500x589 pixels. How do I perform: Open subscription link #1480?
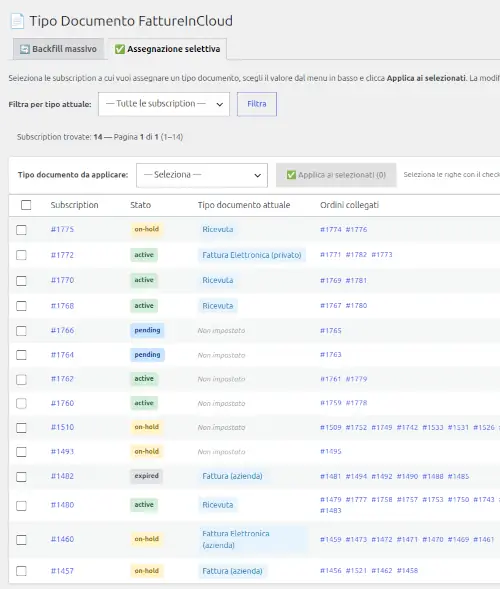click(62, 505)
